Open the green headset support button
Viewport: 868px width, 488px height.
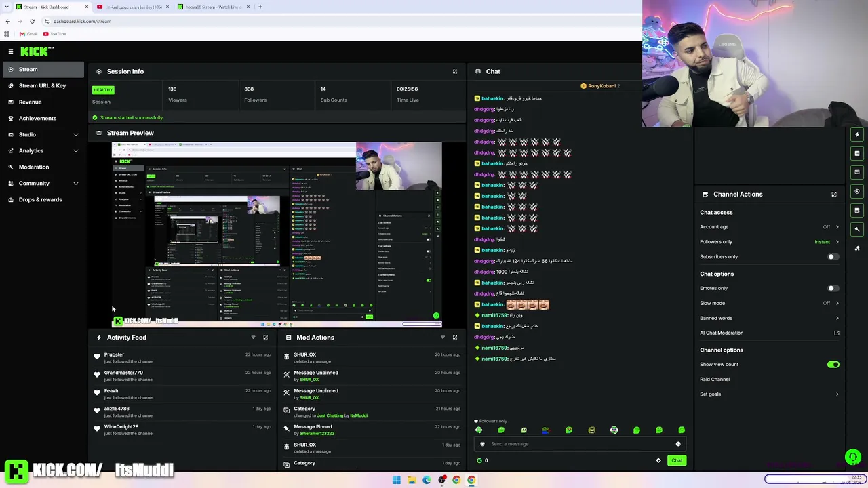pos(853,457)
